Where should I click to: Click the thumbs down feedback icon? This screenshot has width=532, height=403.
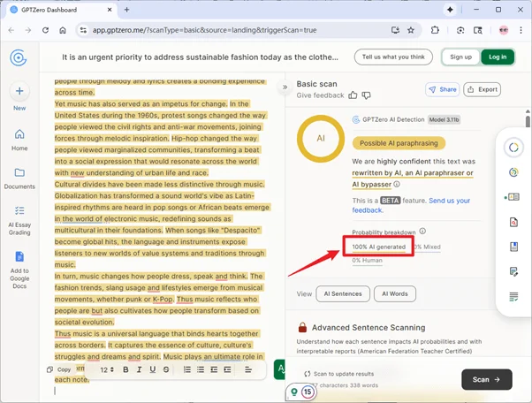(368, 95)
